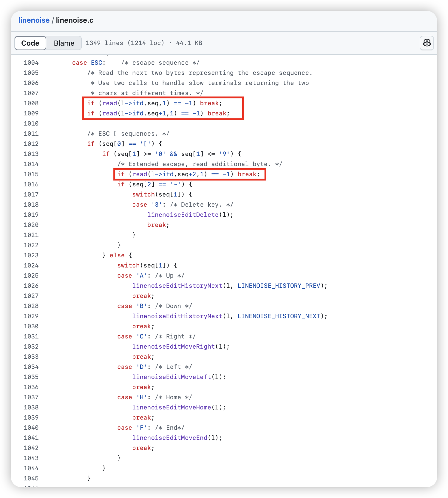Viewport: 448px width, 498px height.
Task: Select line number 1026
Action: [31, 286]
